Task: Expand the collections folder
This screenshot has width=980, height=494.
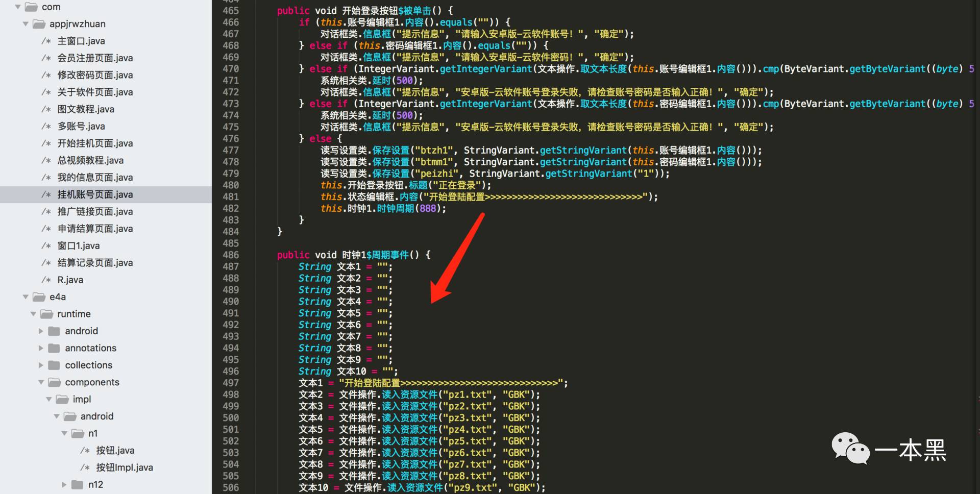Action: 41,365
